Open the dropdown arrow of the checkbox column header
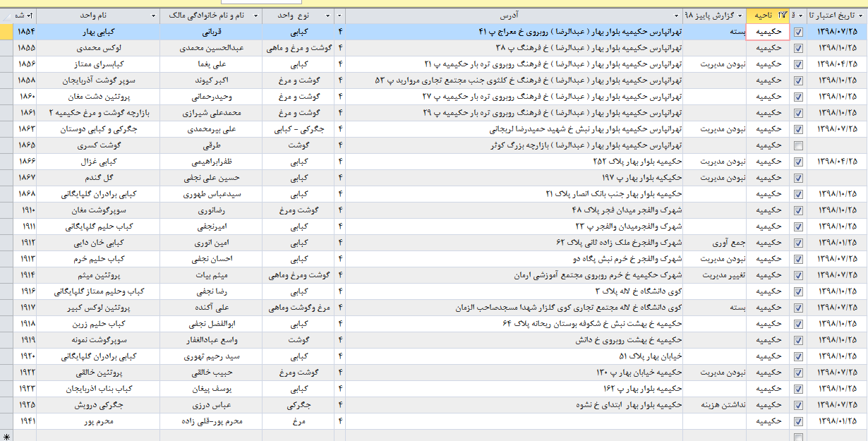 tap(801, 16)
